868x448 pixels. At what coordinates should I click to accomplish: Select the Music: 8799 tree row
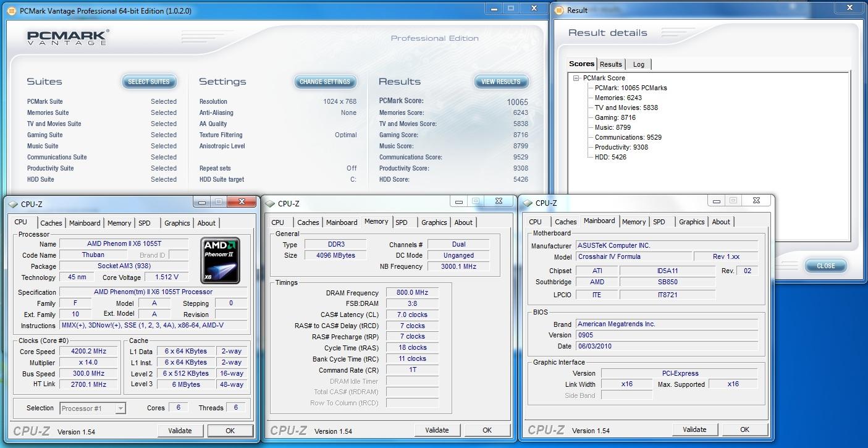613,127
